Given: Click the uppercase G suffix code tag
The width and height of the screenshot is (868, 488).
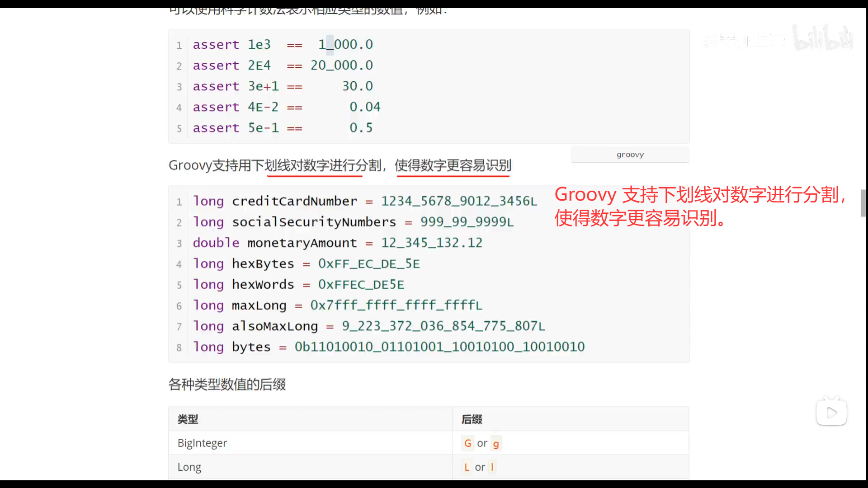Looking at the screenshot, I should [x=467, y=443].
